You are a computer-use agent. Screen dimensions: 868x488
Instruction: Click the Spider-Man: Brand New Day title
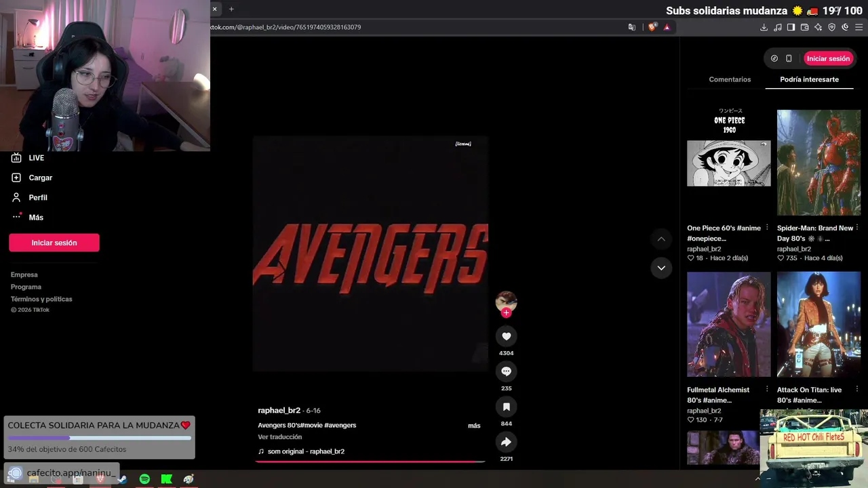coord(815,233)
